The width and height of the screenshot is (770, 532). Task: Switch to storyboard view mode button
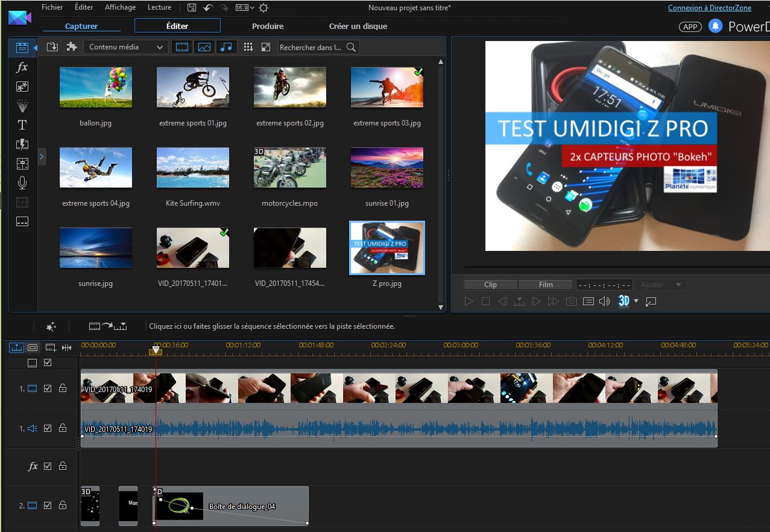pos(33,347)
